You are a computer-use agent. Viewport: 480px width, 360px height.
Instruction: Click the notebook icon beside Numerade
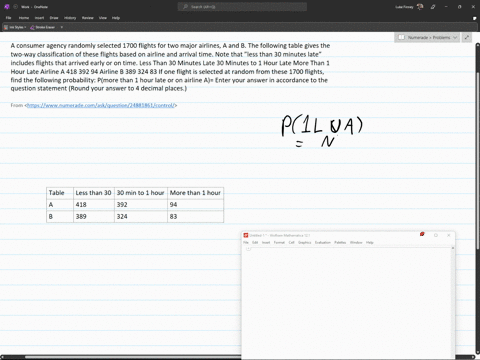(402, 38)
